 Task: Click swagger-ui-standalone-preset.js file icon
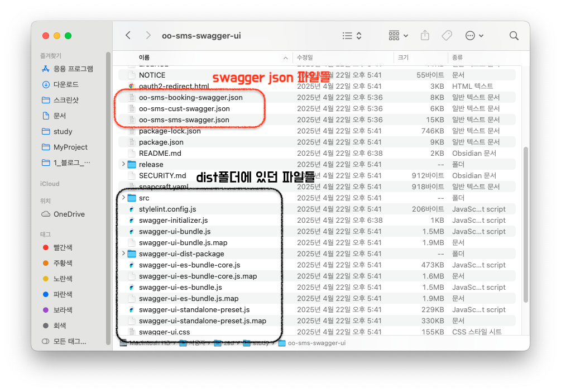[x=132, y=310]
